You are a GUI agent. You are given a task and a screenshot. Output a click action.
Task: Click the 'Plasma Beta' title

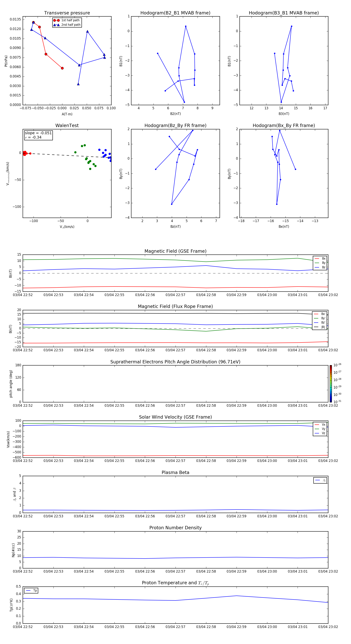coord(175,472)
